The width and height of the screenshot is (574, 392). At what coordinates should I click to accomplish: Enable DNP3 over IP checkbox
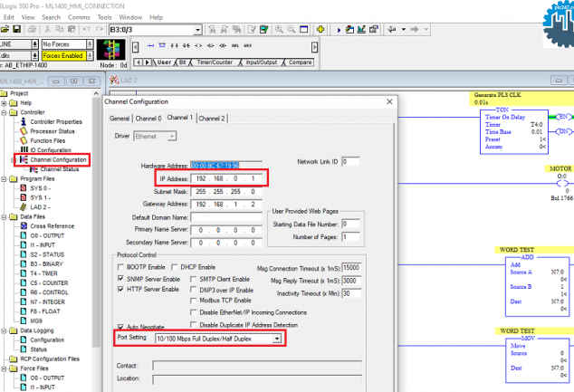pyautogui.click(x=193, y=290)
